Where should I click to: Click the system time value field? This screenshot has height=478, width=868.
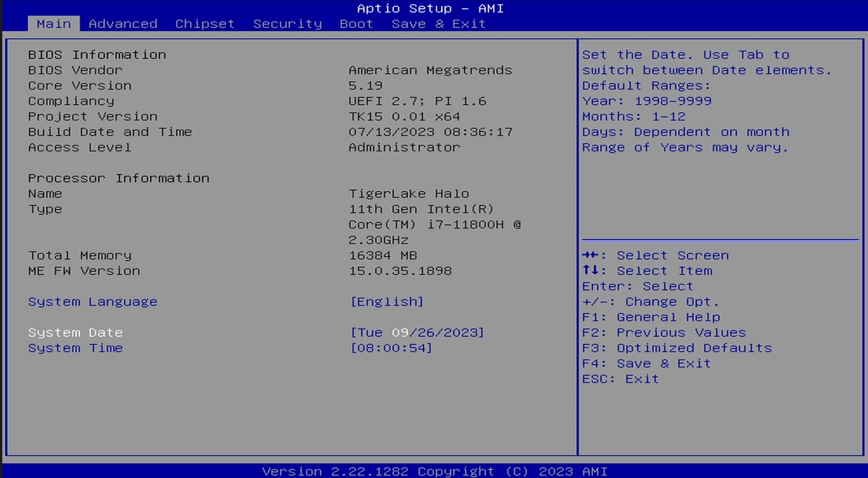[x=391, y=348]
